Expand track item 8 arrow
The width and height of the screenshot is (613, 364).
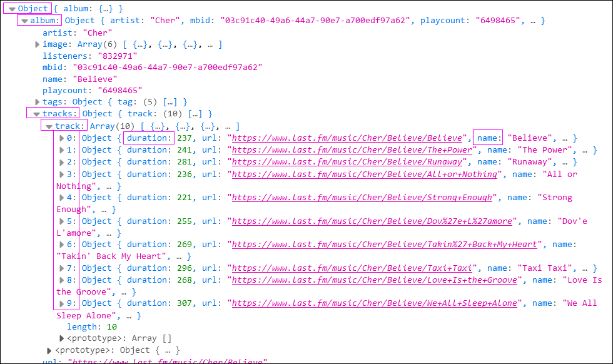coord(61,280)
